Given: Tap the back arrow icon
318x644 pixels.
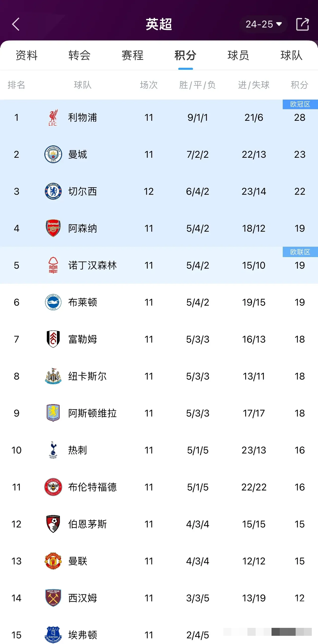Looking at the screenshot, I should [x=16, y=24].
